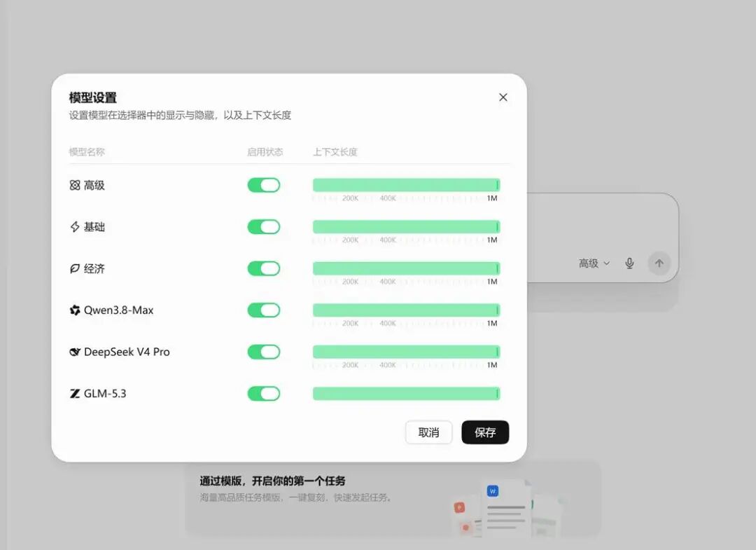Click the Qwen3.8-Max context length slider
Screen dimensions: 756x550
pos(407,310)
